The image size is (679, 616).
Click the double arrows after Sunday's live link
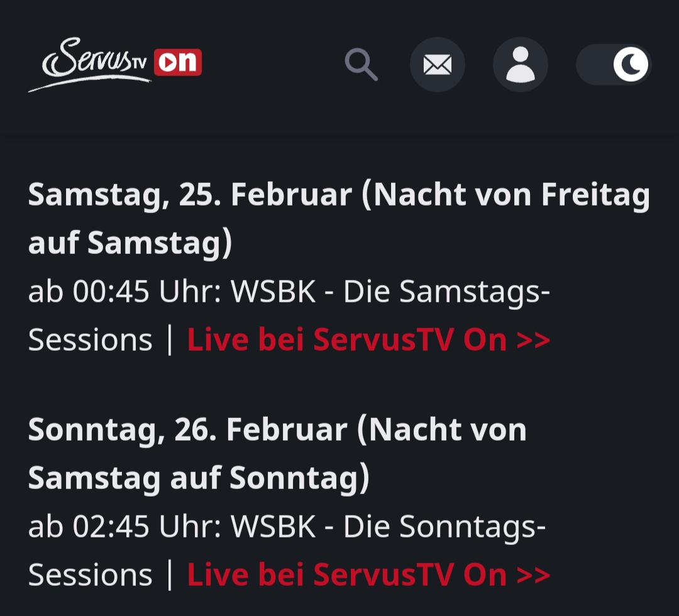pos(533,575)
